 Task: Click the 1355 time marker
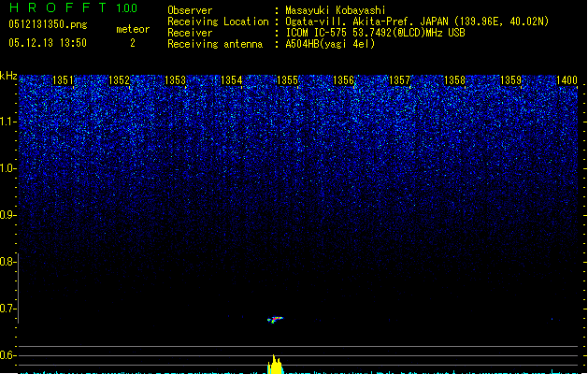[x=287, y=80]
